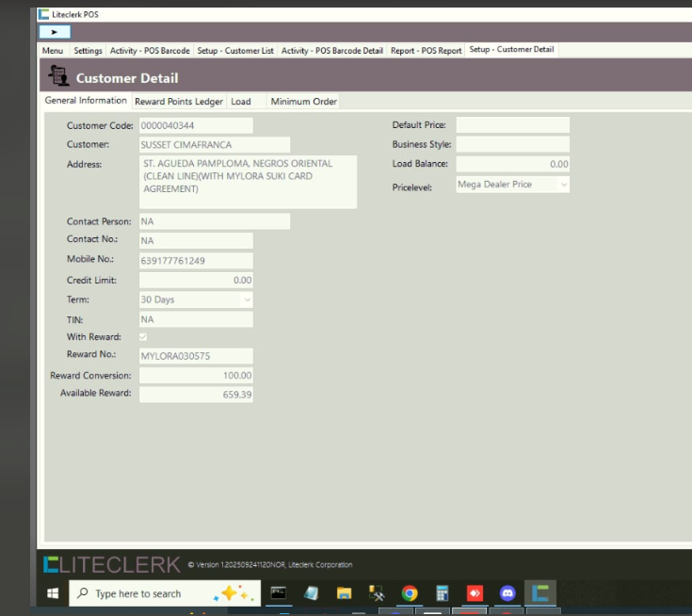Open the Minimum Order tab

point(303,102)
